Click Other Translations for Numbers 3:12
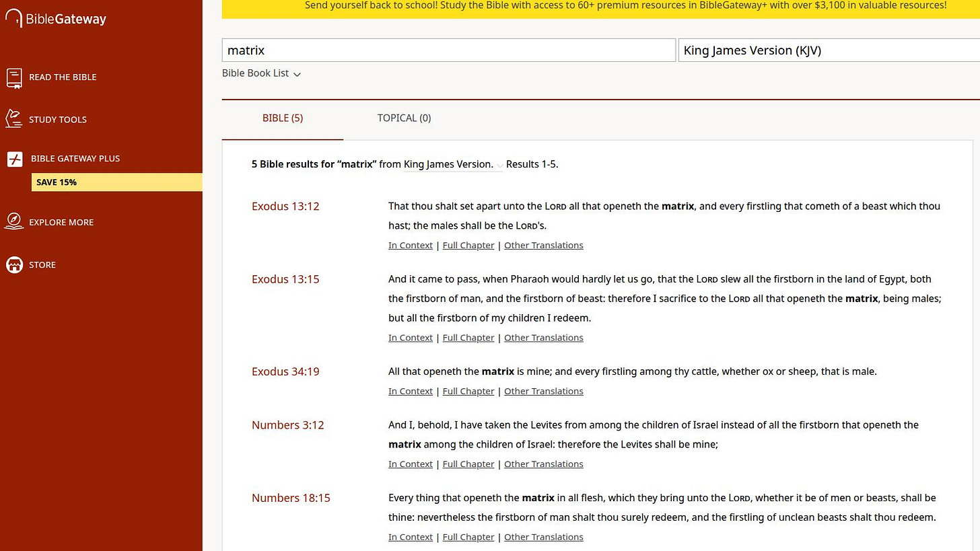Viewport: 980px width, 551px height. click(544, 464)
